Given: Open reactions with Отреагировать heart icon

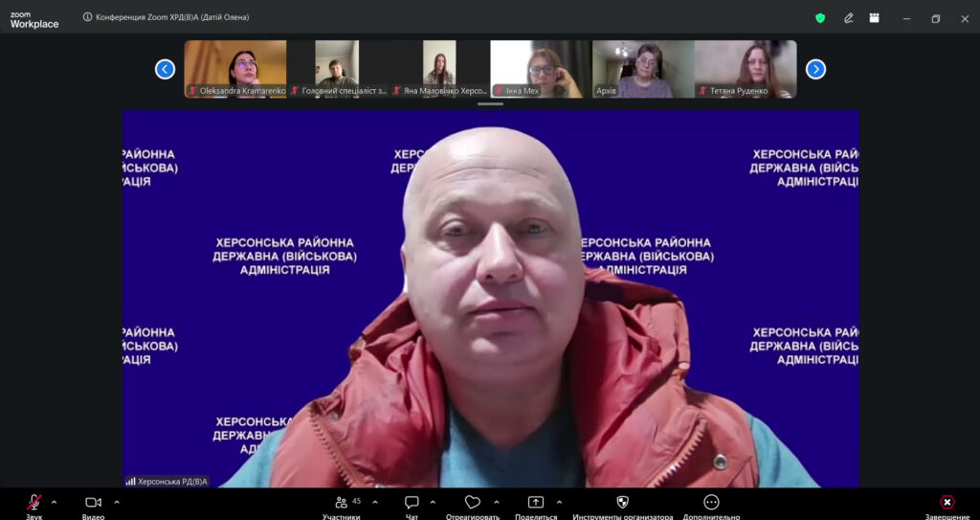Looking at the screenshot, I should (473, 505).
